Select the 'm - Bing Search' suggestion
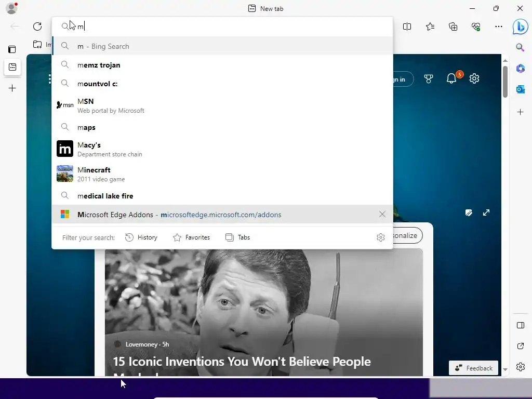The height and width of the screenshot is (399, 532). [x=222, y=46]
